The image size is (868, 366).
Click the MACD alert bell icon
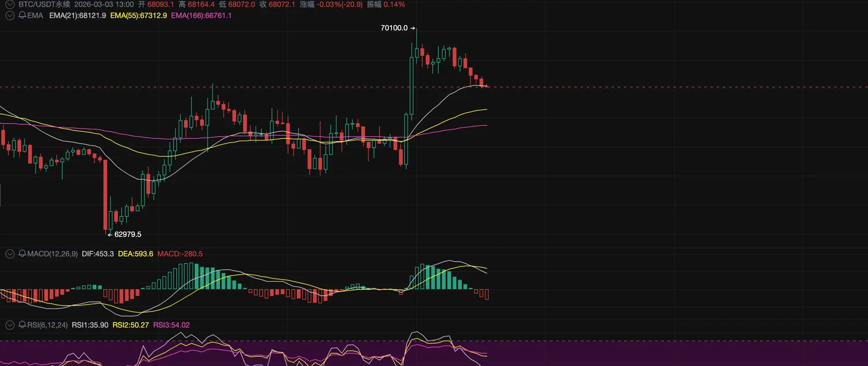(22, 254)
